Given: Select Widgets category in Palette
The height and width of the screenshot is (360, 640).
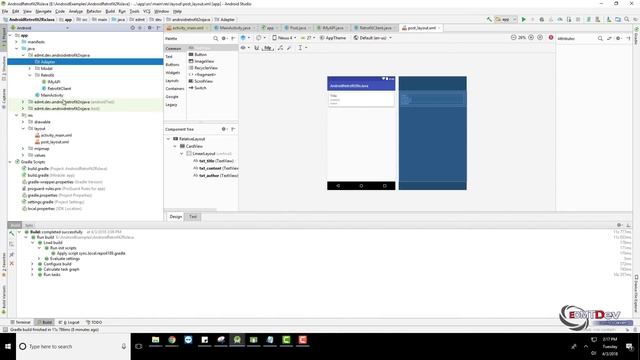Looking at the screenshot, I should point(173,73).
